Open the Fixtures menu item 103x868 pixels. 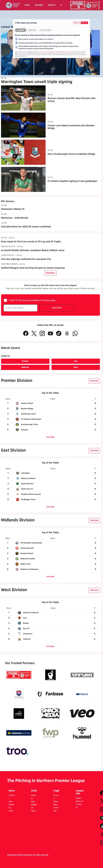point(39,5)
